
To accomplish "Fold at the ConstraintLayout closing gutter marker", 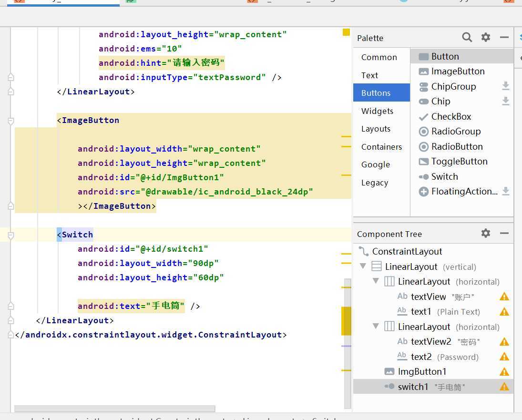I will click(10, 335).
